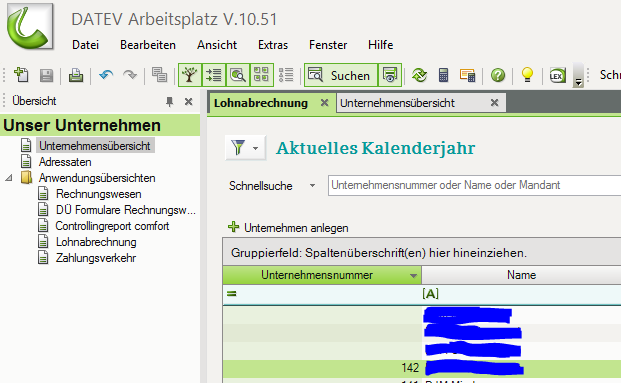Screen dimensions: 621x383
Task: Open the Fenster menu
Action: coord(328,45)
